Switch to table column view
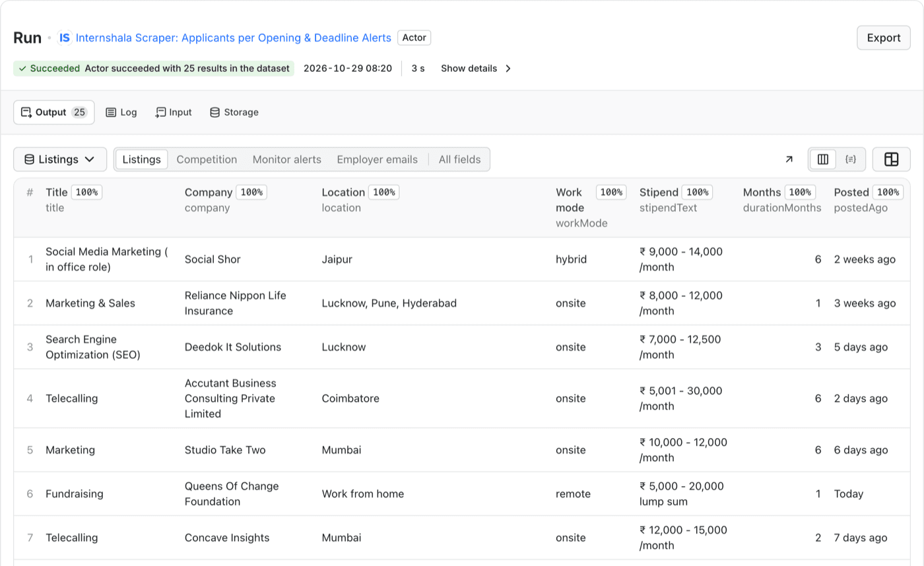The width and height of the screenshot is (924, 566). tap(823, 159)
